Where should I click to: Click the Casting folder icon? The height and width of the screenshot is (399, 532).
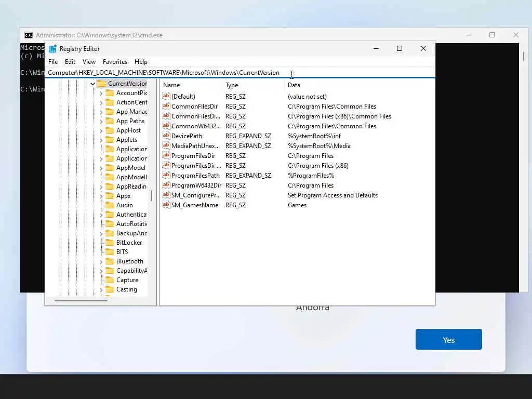pos(110,289)
